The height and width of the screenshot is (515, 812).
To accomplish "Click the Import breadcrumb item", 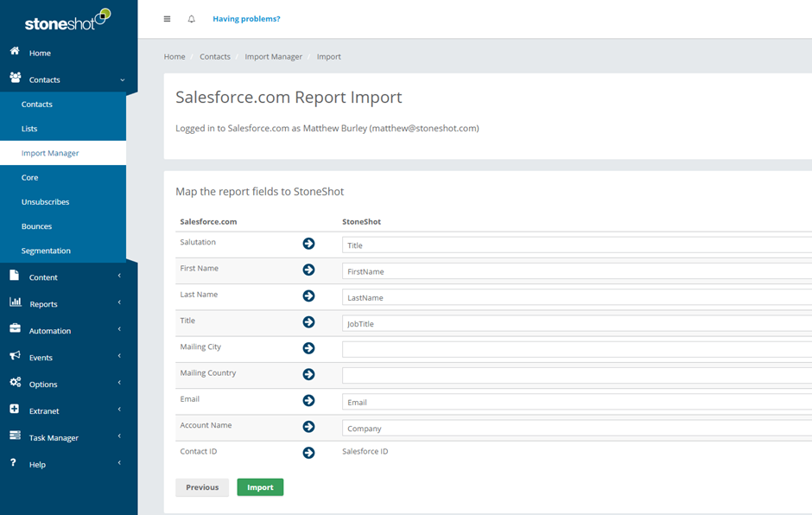I will [x=329, y=56].
